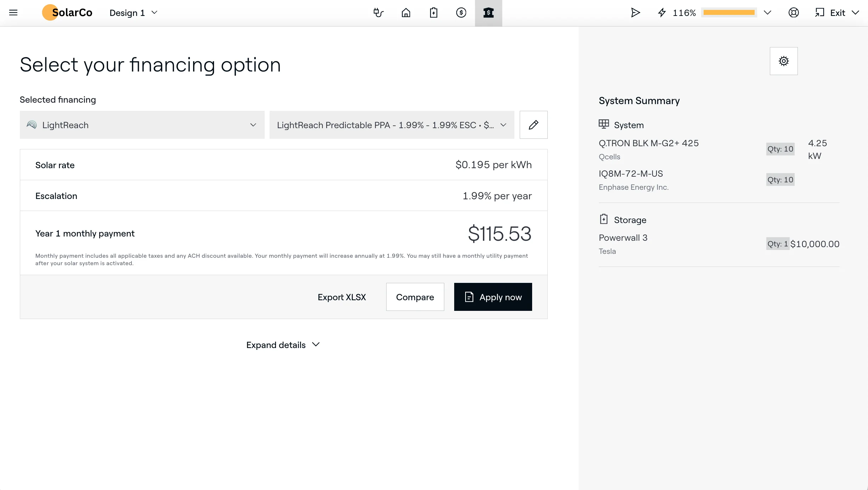This screenshot has width=868, height=490.
Task: Click Qty: 1 badge for Powerwall
Action: (x=778, y=244)
